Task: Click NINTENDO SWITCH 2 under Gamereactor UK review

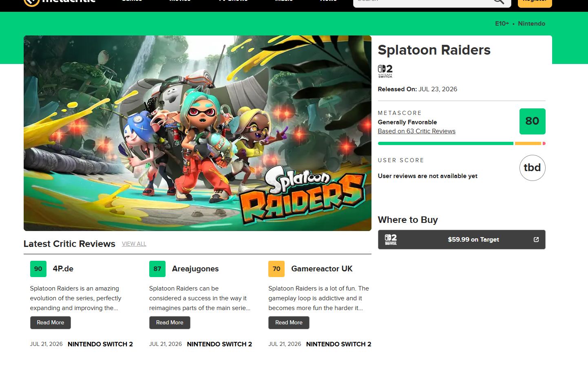Action: [x=338, y=344]
